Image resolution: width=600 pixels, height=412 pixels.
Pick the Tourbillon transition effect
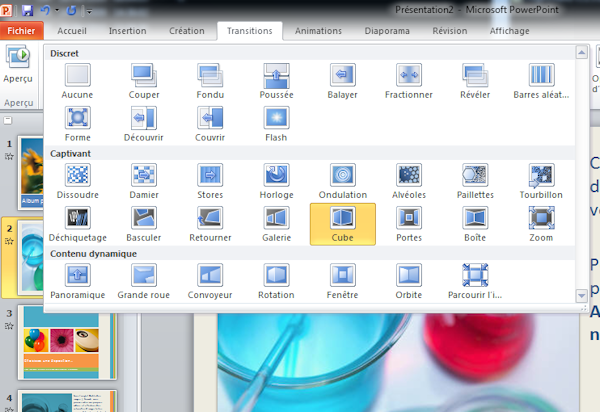pos(541,180)
